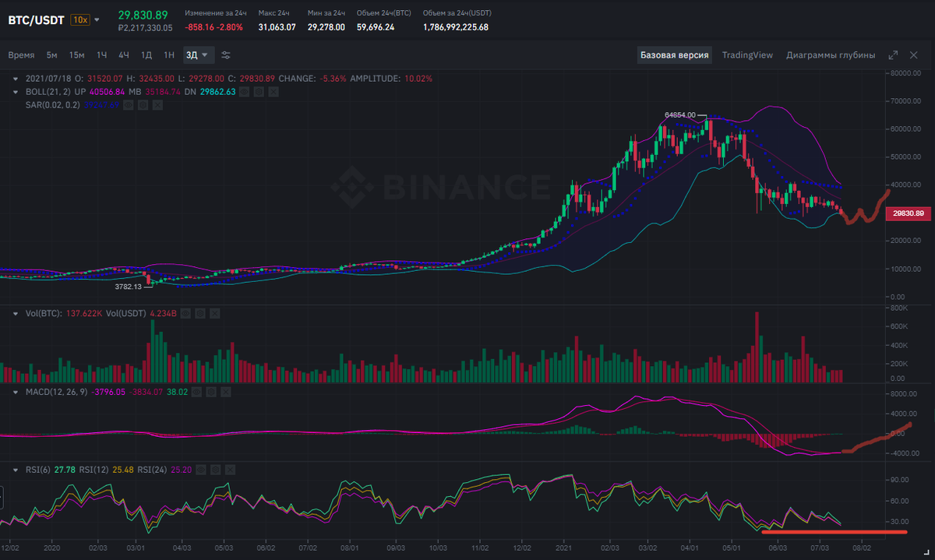
Task: Open the BTC/USDT pair selector arrow
Action: pyautogui.click(x=97, y=19)
